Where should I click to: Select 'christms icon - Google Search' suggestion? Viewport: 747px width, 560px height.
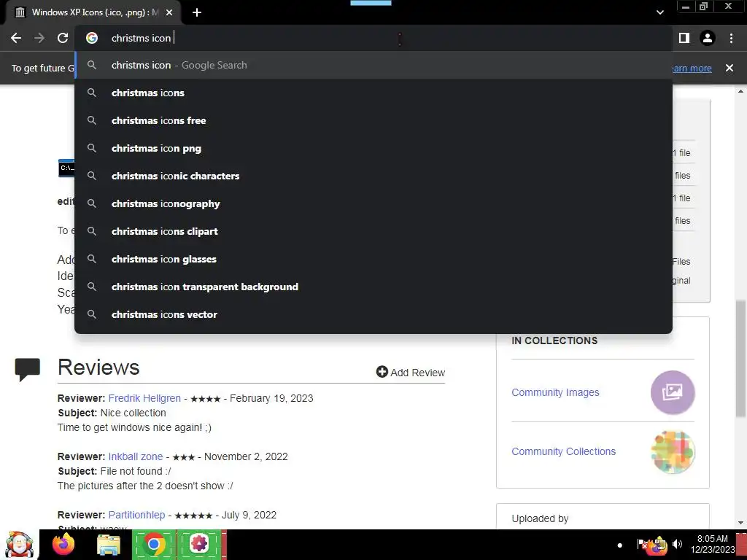(373, 65)
